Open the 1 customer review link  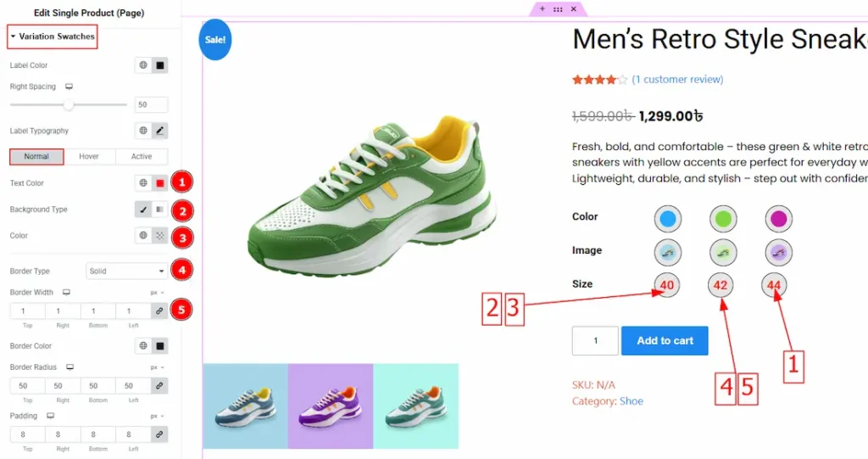(677, 80)
